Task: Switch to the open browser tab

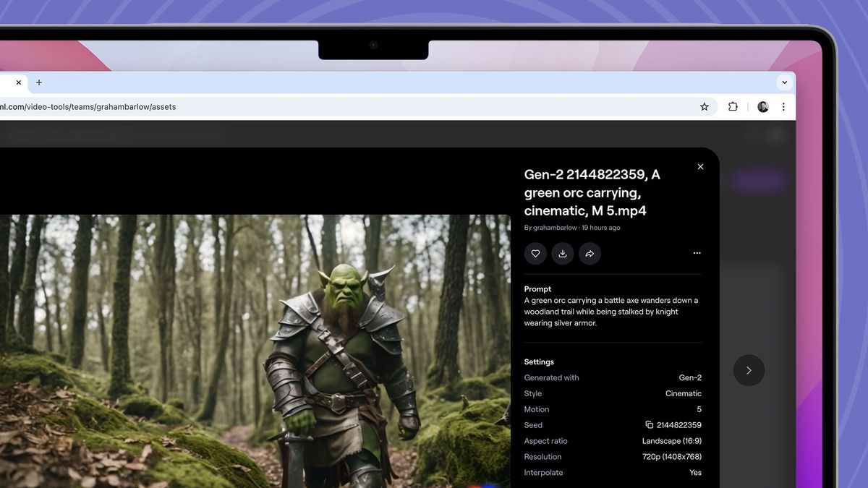Action: coord(7,82)
